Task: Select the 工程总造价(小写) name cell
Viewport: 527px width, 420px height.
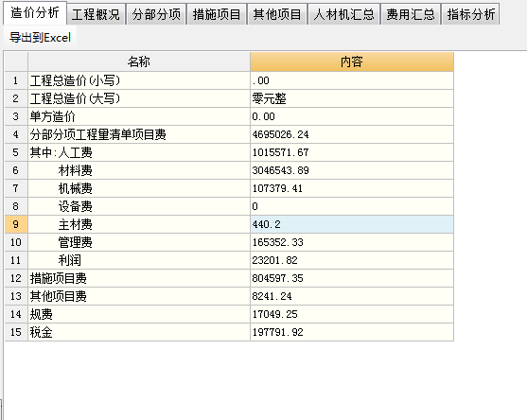Action: (139, 80)
